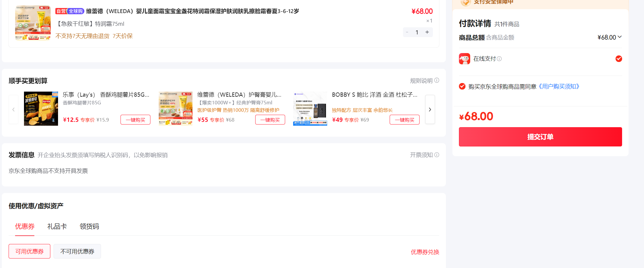The height and width of the screenshot is (268, 644).
Task: Click the 7天价保 label
Action: (123, 36)
